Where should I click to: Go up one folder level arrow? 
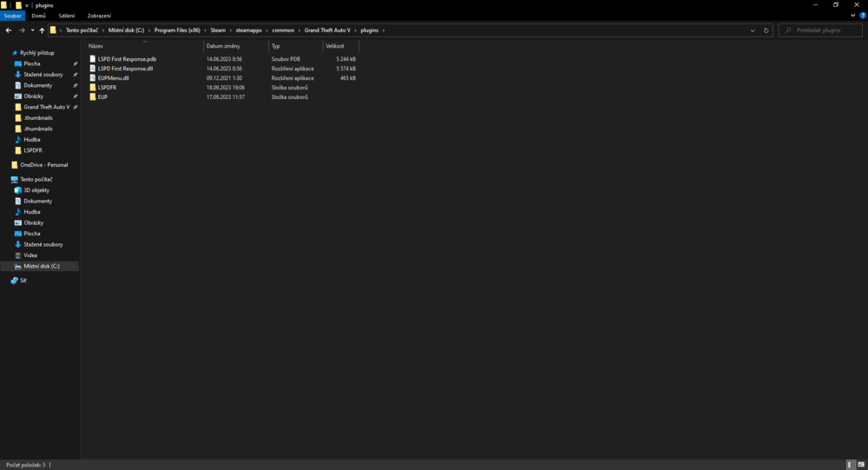point(42,30)
